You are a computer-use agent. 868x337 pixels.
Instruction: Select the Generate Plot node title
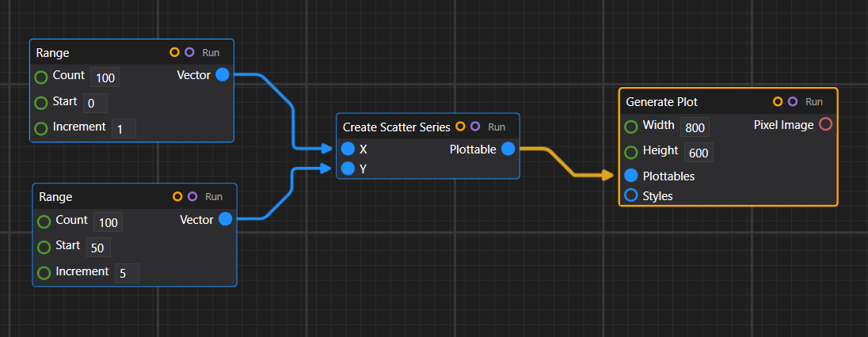(661, 102)
